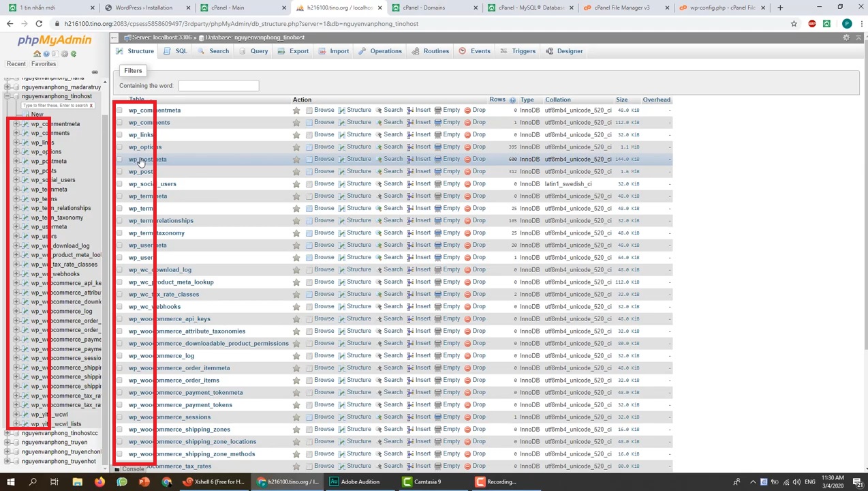The height and width of the screenshot is (491, 868).
Task: Open Favorites tables list
Action: 44,64
